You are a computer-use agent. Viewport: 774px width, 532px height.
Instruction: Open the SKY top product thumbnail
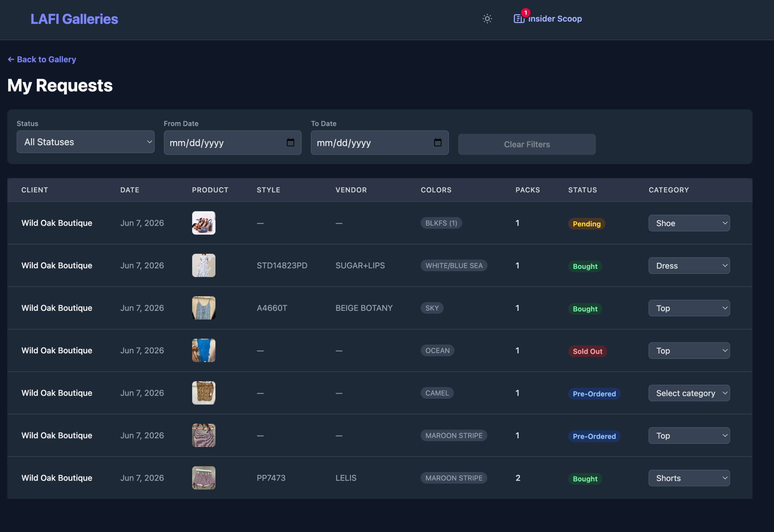[204, 308]
